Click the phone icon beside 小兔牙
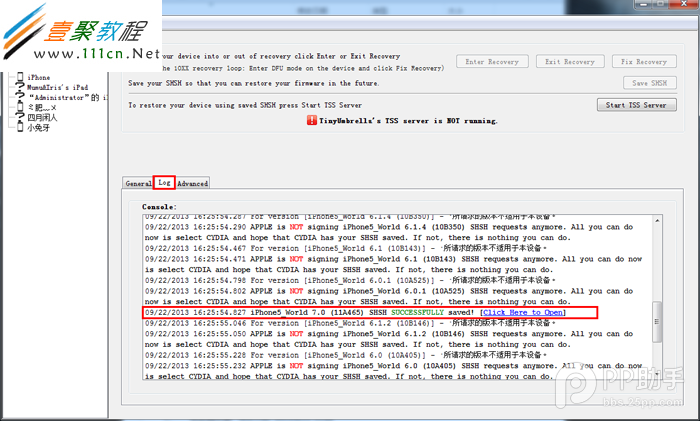 pyautogui.click(x=20, y=128)
